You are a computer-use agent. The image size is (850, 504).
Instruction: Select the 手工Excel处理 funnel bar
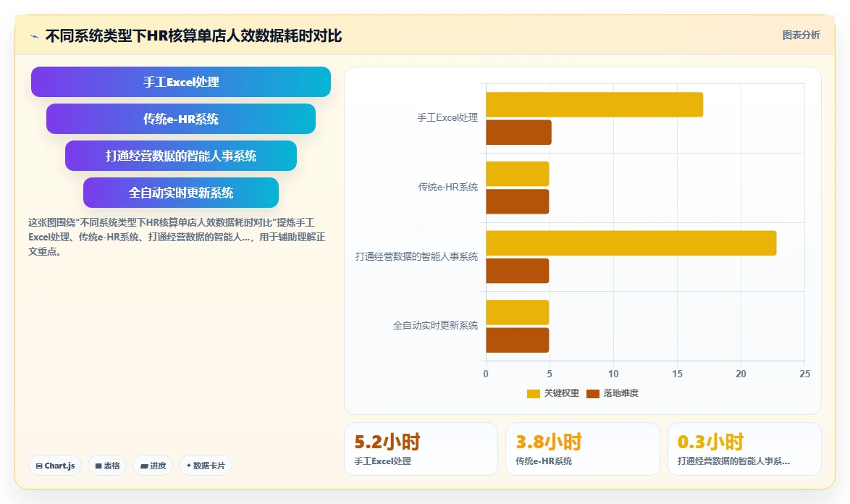coord(181,82)
